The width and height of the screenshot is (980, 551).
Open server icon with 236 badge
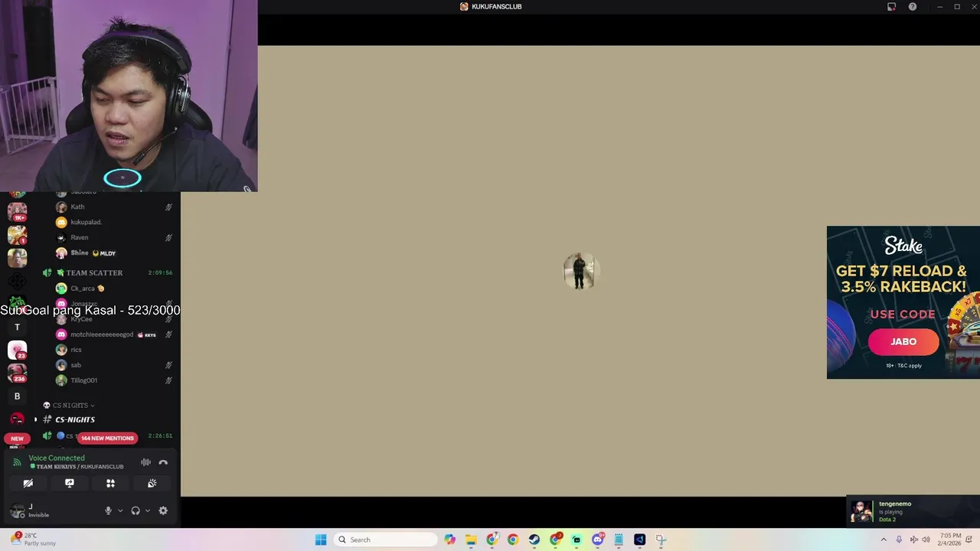(x=17, y=373)
